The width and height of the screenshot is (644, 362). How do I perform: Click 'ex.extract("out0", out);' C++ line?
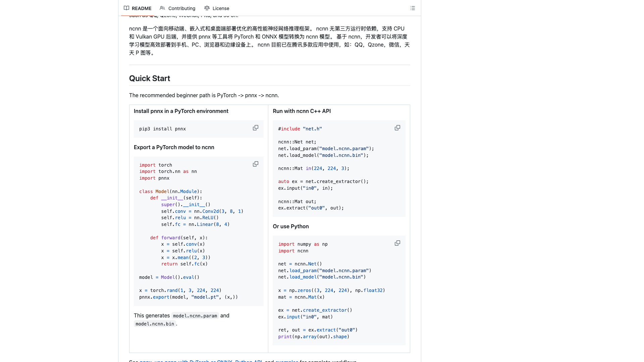(311, 208)
